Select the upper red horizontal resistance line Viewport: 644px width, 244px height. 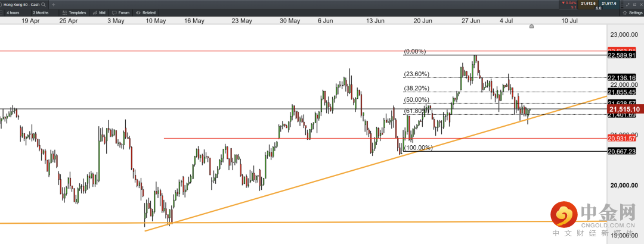(304, 51)
